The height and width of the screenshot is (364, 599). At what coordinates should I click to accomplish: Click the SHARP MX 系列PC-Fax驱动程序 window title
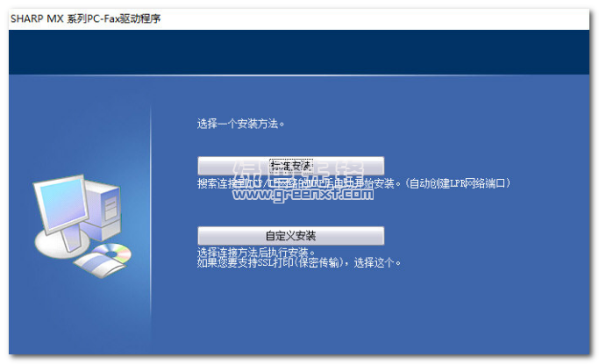86,18
